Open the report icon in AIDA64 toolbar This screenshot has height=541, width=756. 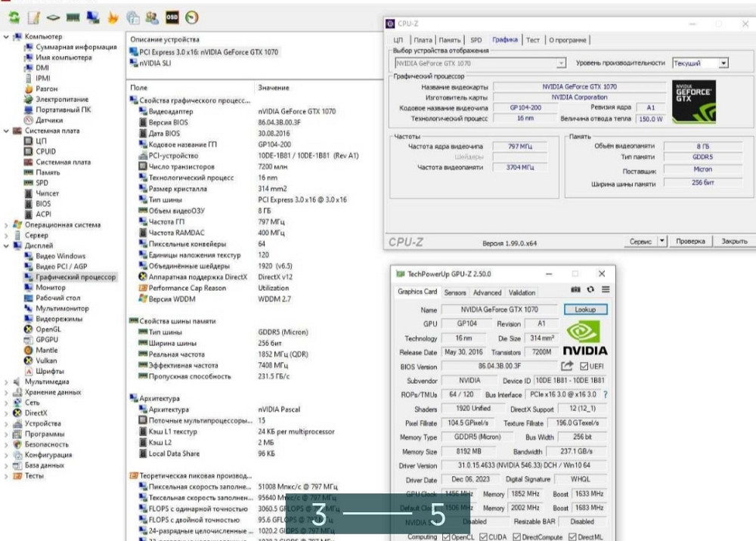tap(34, 17)
